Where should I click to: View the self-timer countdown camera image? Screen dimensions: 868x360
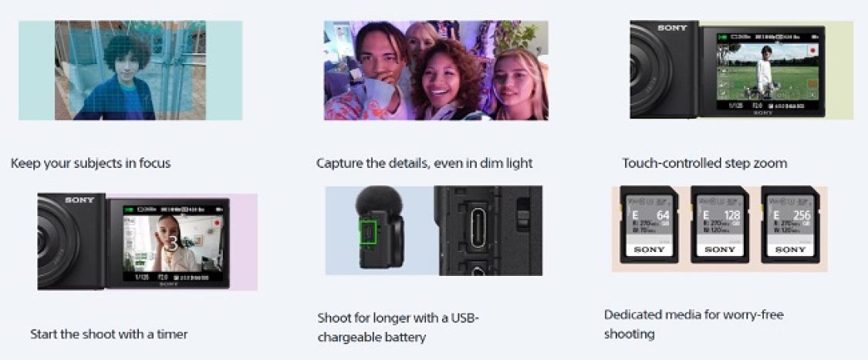coord(147,241)
